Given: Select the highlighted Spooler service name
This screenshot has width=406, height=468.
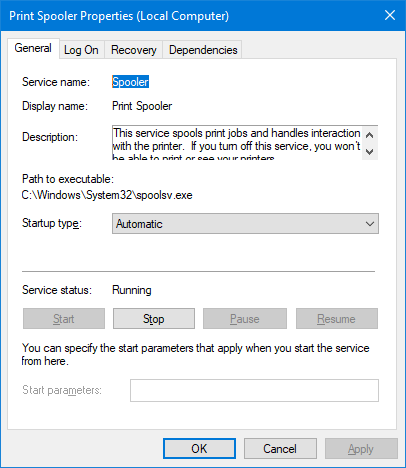Looking at the screenshot, I should [x=130, y=82].
